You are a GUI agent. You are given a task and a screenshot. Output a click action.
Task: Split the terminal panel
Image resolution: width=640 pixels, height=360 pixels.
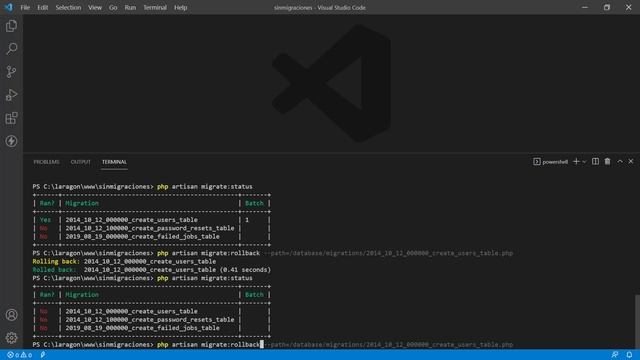click(x=596, y=162)
